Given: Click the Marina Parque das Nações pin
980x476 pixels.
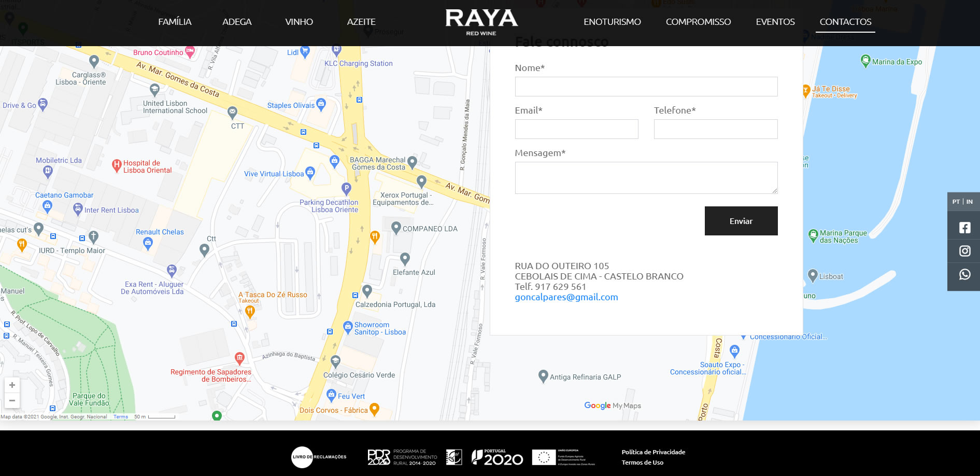Looking at the screenshot, I should pyautogui.click(x=813, y=235).
